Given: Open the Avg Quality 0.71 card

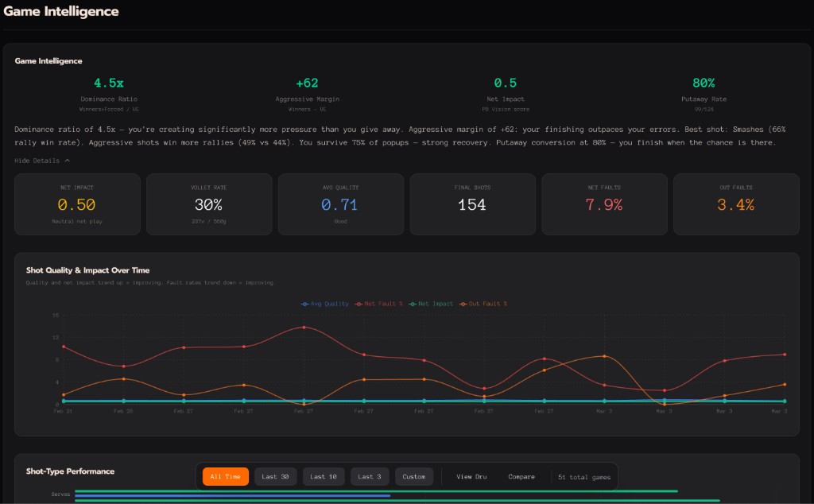Looking at the screenshot, I should coord(340,204).
